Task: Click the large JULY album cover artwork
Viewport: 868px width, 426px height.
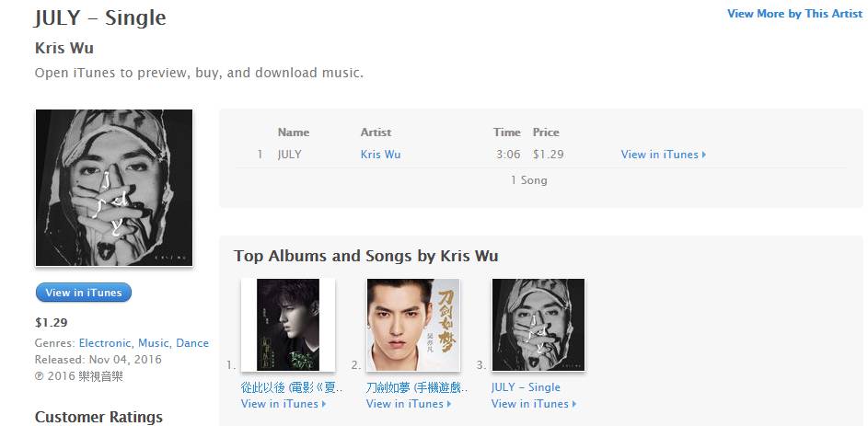Action: pos(114,188)
